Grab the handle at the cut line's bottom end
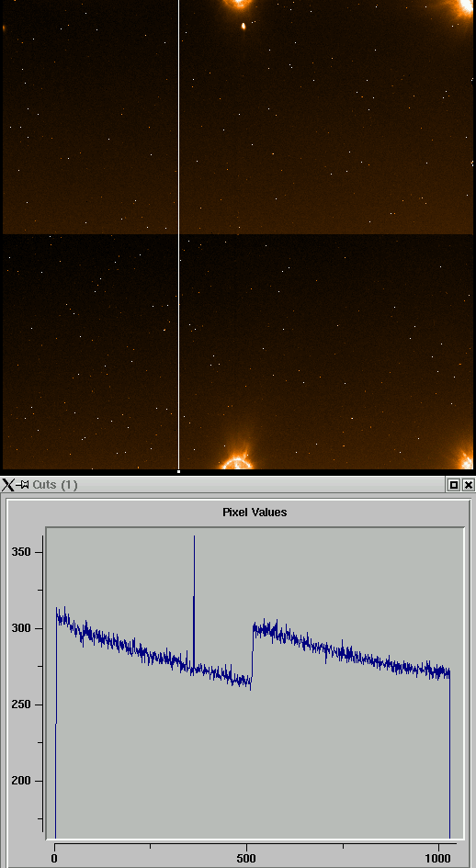 click(178, 471)
